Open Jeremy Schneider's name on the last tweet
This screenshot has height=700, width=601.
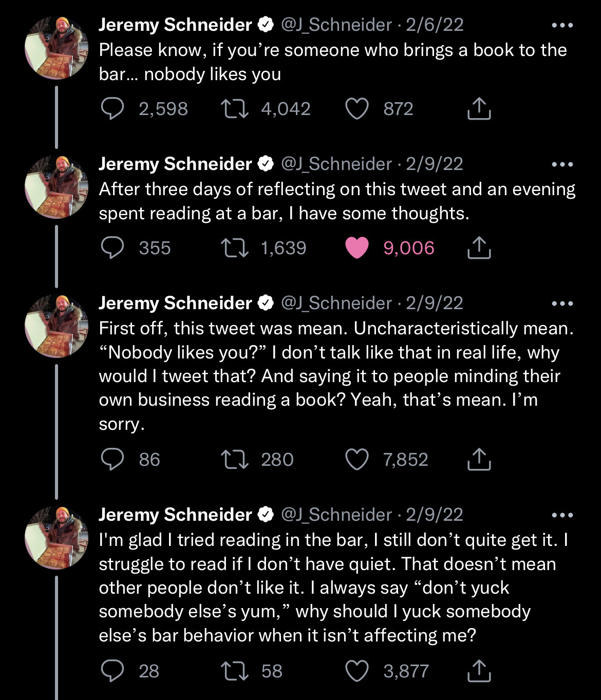pyautogui.click(x=175, y=514)
